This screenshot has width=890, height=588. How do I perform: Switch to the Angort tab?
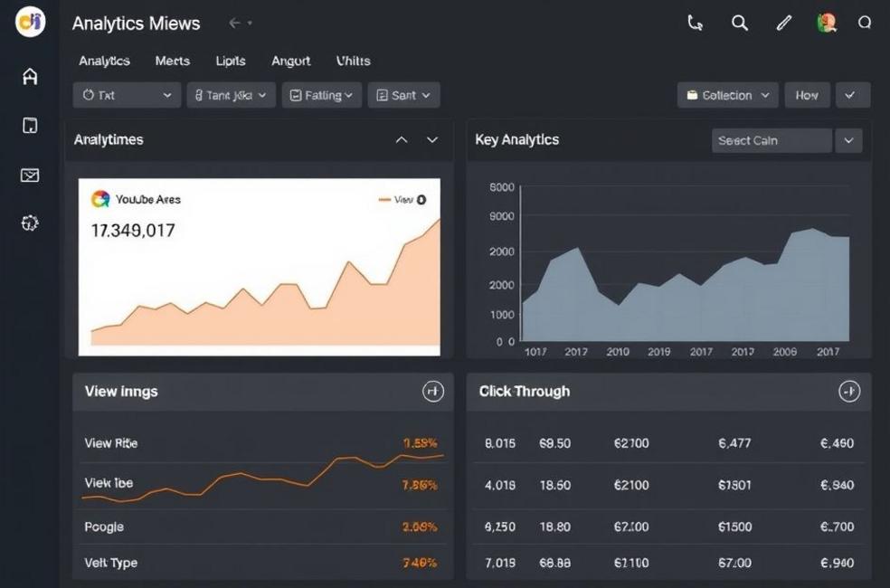tap(290, 61)
